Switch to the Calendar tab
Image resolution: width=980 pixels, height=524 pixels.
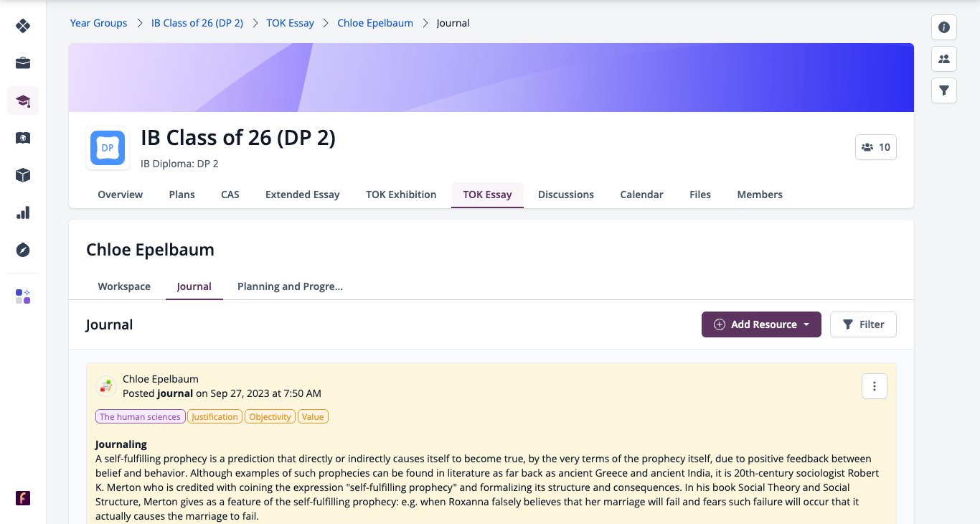(641, 195)
